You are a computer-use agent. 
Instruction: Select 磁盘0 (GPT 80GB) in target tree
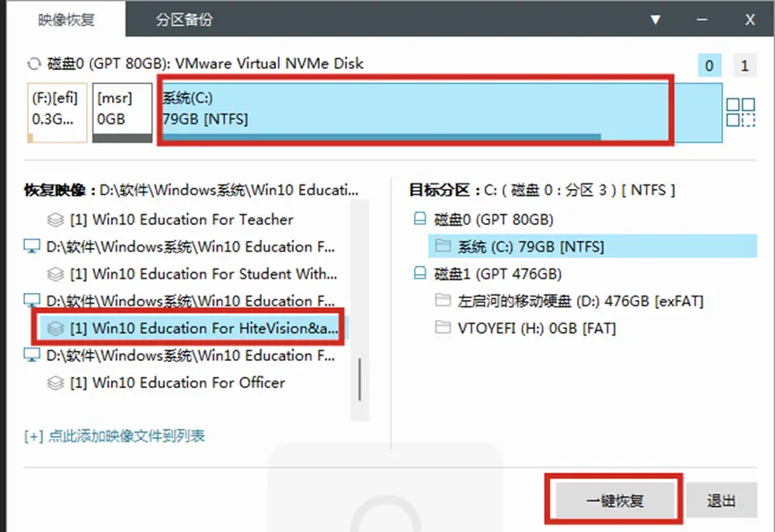coord(494,219)
